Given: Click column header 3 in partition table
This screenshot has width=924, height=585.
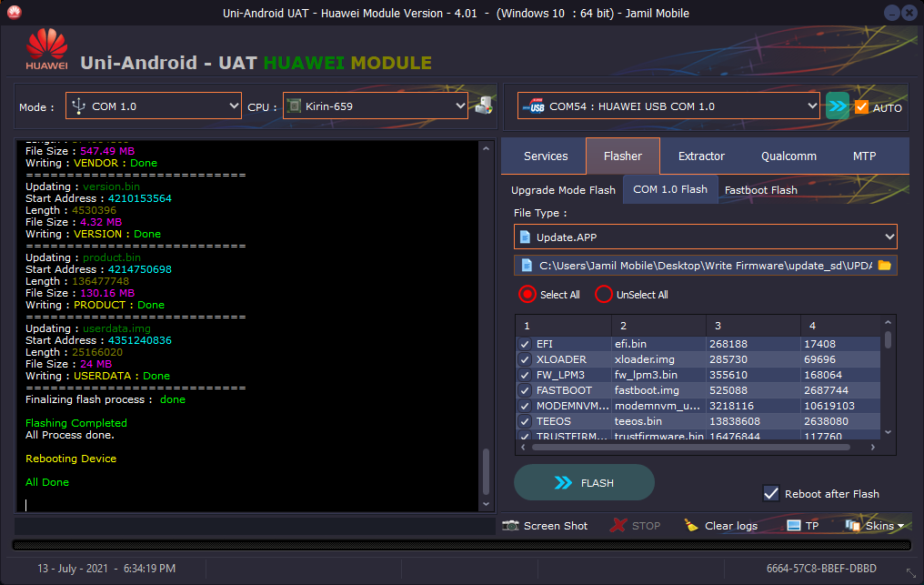Looking at the screenshot, I should 753,326.
